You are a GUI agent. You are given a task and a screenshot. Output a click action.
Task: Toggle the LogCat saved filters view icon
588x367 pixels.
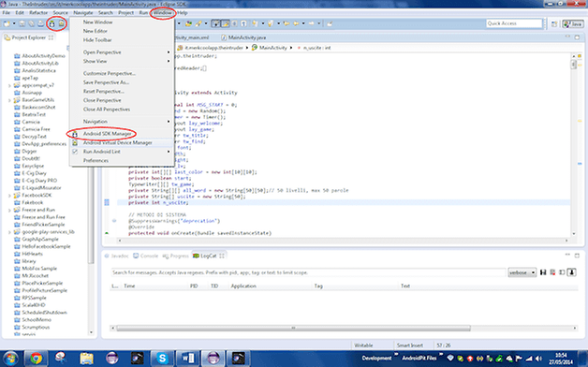pos(562,272)
